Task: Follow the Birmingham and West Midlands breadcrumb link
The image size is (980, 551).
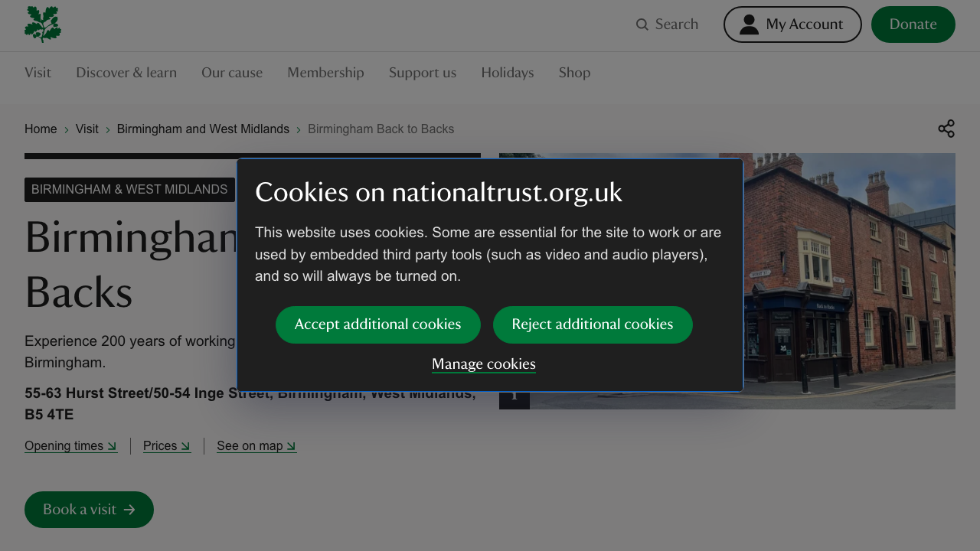Action: (x=203, y=129)
